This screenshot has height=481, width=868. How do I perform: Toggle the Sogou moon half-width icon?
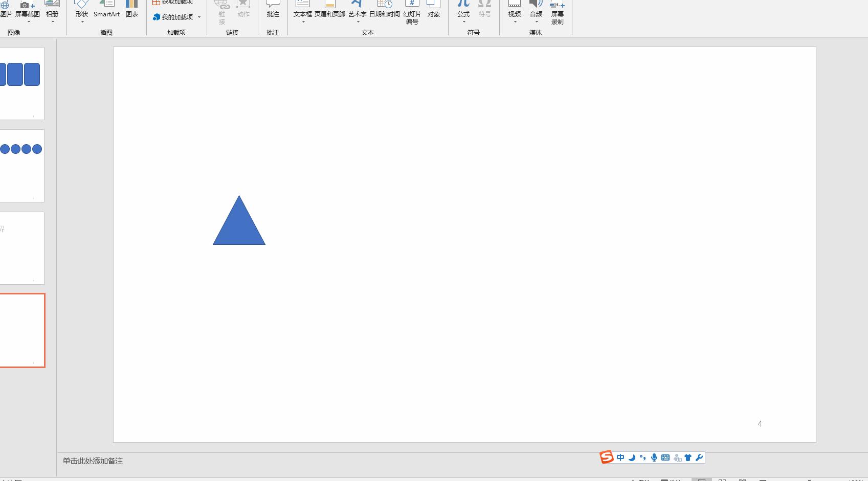click(x=632, y=457)
